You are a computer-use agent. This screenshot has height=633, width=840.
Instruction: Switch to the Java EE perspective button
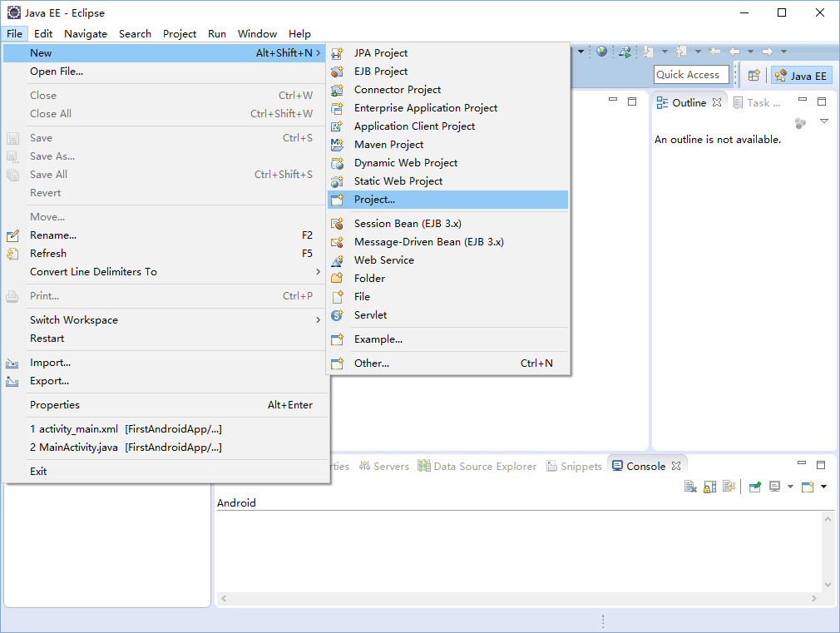click(802, 76)
